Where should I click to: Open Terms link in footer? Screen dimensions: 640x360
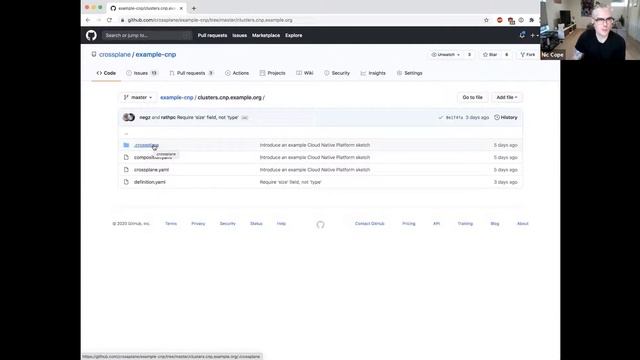click(171, 224)
